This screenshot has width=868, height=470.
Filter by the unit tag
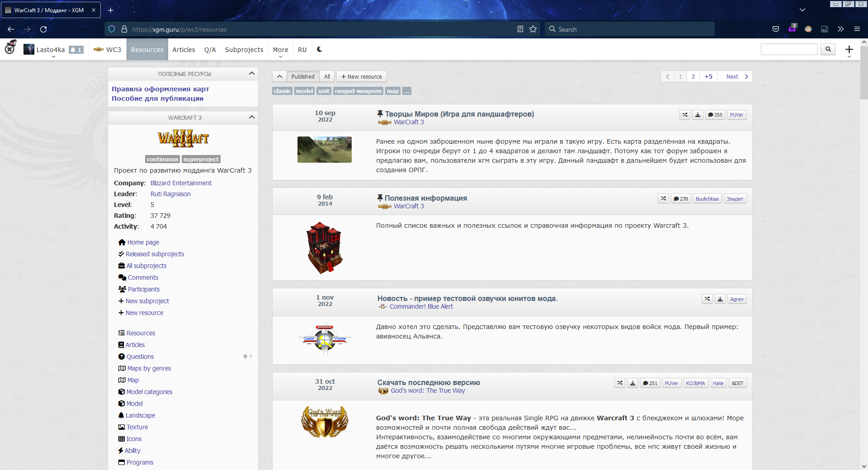324,91
